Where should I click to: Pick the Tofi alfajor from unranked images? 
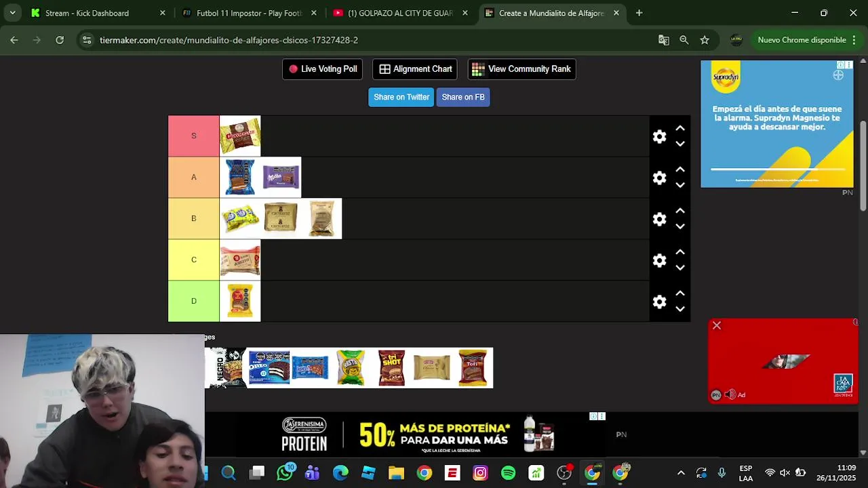[473, 368]
